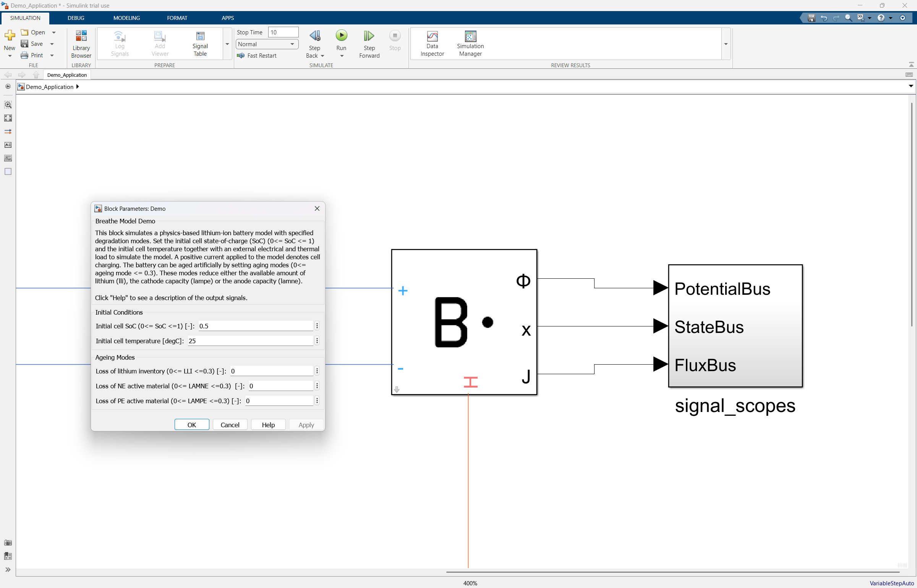Screen dimensions: 917x588
Task: Expand the palette double-chevron
Action: click(8, 570)
